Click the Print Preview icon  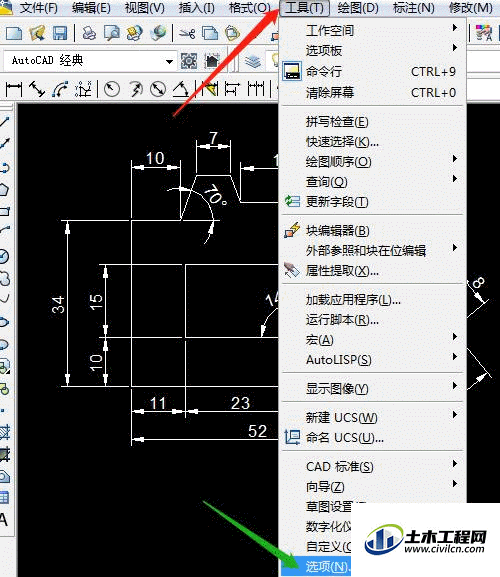click(112, 33)
